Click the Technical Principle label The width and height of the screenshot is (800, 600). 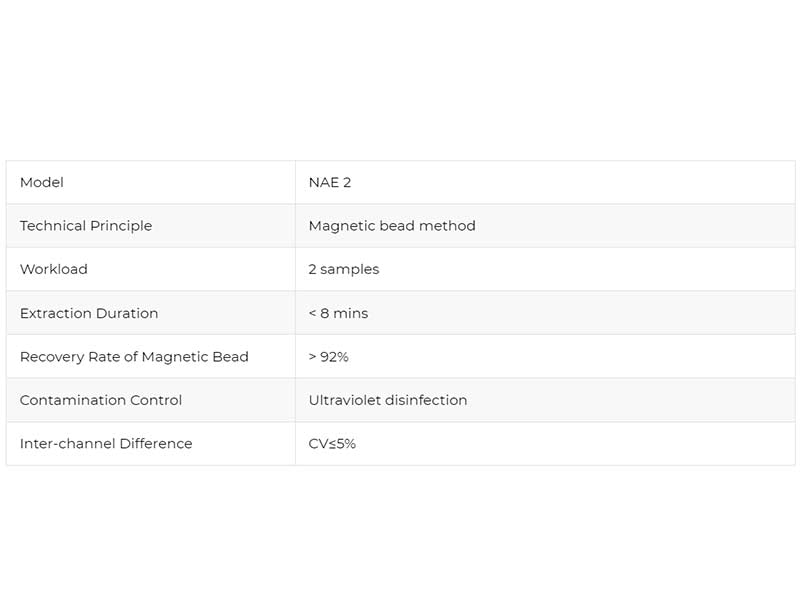pos(86,226)
